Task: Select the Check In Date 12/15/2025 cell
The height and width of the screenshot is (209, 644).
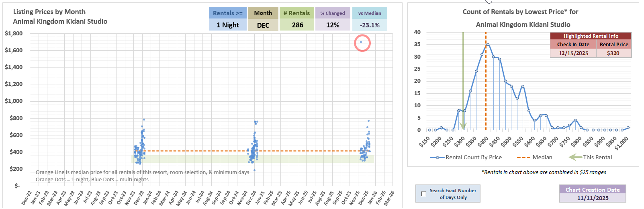Action: click(x=573, y=53)
